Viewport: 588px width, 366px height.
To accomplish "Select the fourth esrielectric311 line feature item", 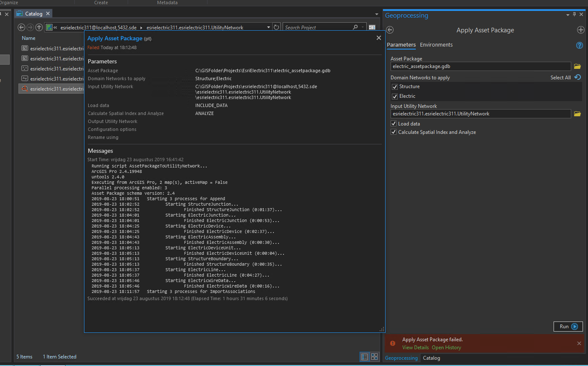I will tap(53, 78).
